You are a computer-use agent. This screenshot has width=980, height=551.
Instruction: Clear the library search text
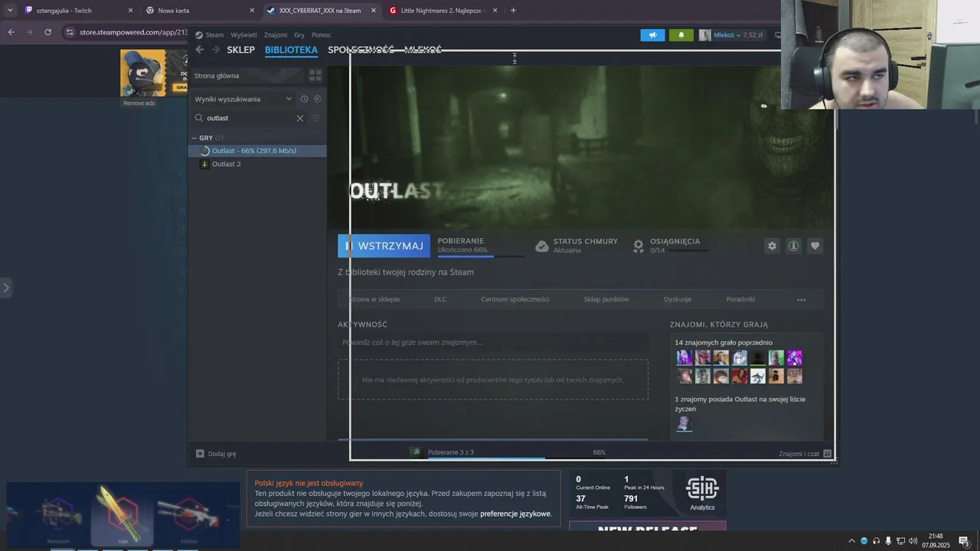coord(300,118)
